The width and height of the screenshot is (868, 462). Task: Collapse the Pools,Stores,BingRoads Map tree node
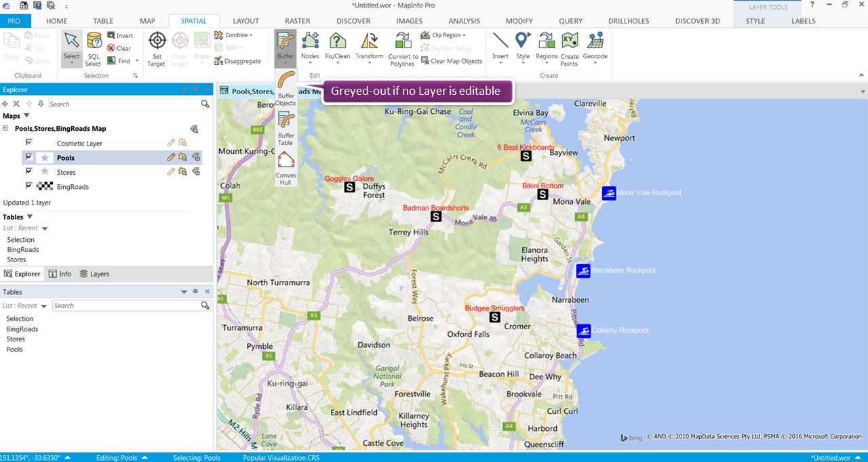click(6, 128)
